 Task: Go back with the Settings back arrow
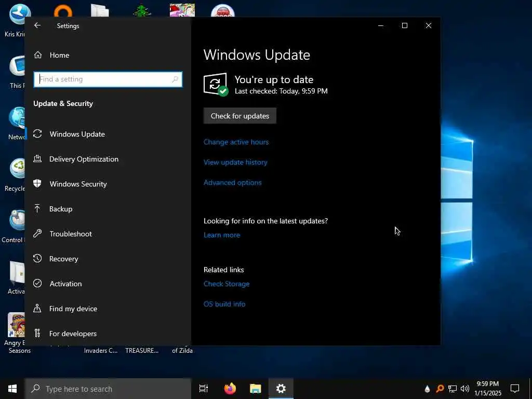[x=37, y=25]
